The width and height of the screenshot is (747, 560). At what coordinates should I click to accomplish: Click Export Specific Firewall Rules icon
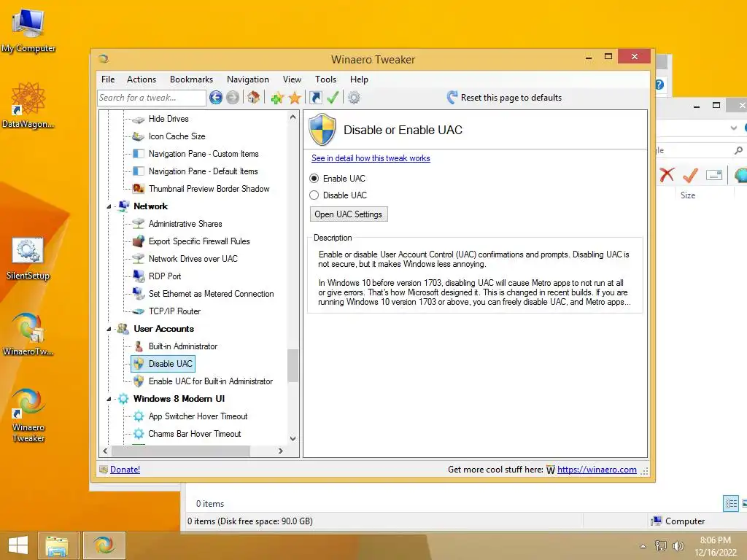click(138, 241)
